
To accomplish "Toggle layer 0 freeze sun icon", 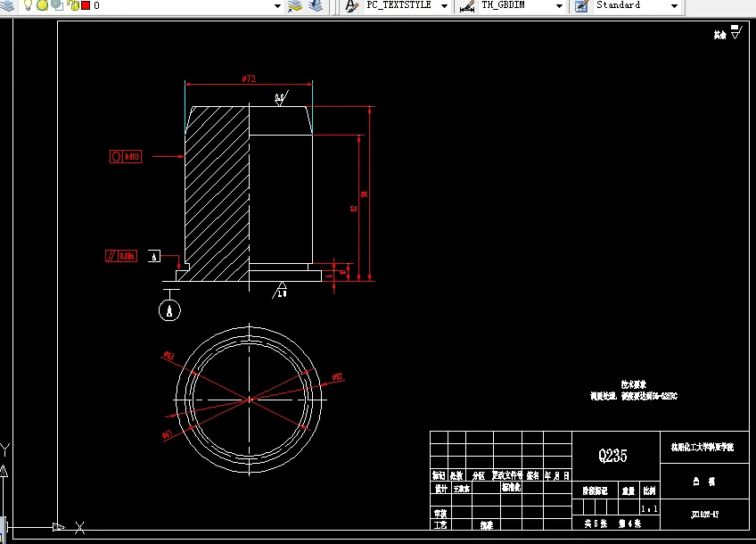I will coord(43,5).
